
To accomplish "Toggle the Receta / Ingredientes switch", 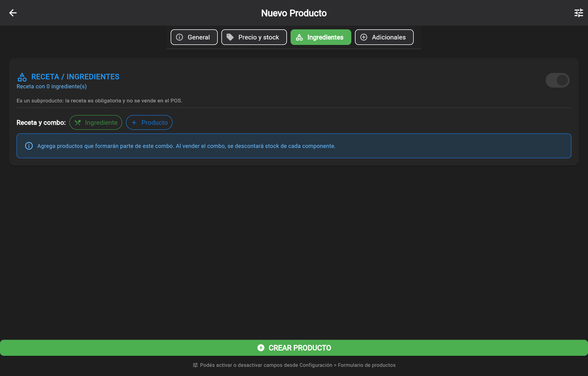I will coord(557,80).
